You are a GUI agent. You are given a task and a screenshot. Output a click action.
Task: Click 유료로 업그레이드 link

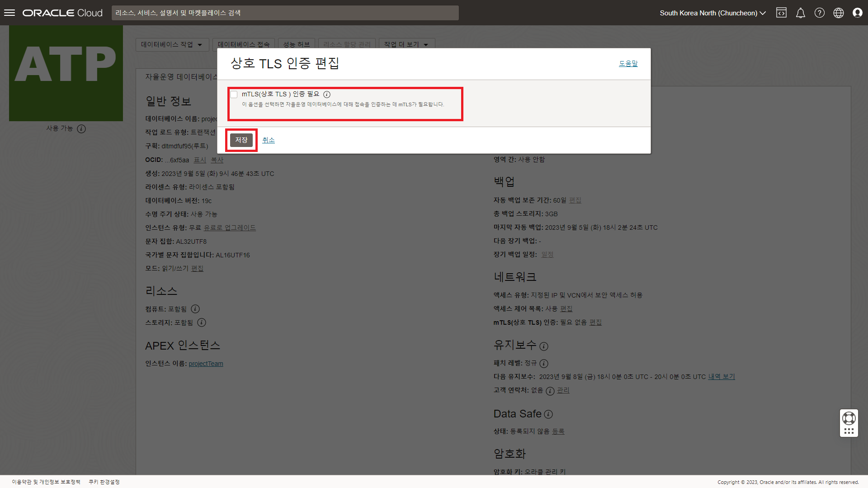tap(230, 228)
